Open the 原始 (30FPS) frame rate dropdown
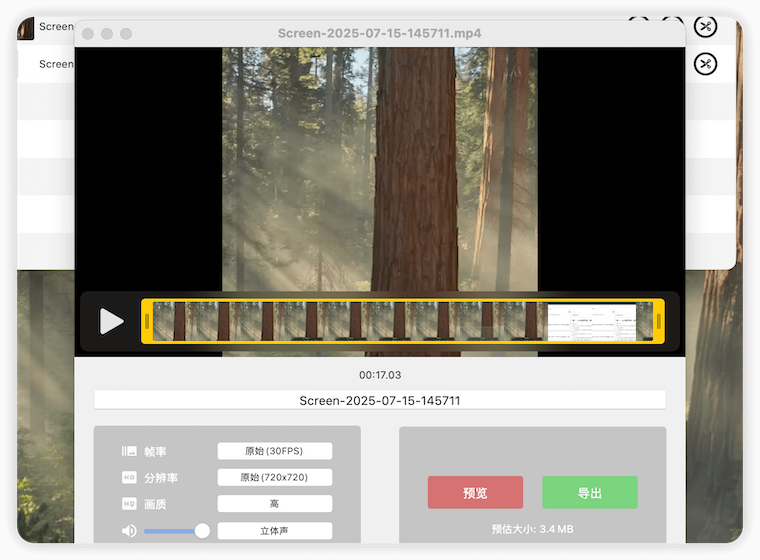Viewport: 760px width, 560px height. click(274, 451)
